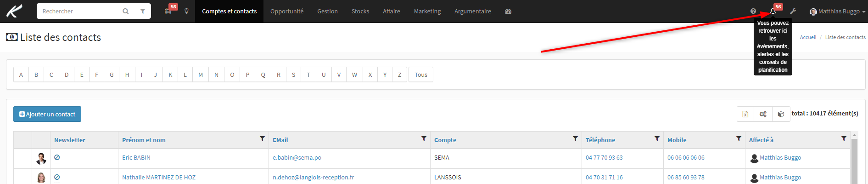The width and height of the screenshot is (868, 184).
Task: Click the dashboard gauge icon in navbar
Action: click(508, 11)
